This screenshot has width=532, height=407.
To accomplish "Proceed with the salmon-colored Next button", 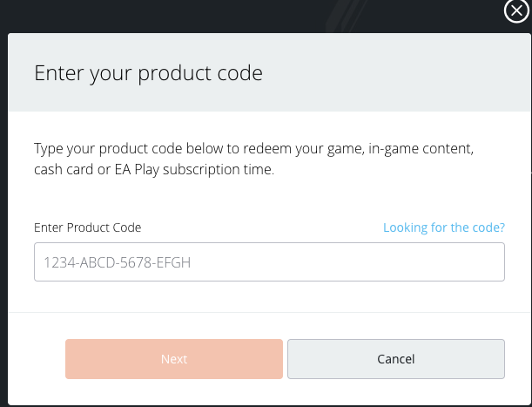I will (x=174, y=359).
